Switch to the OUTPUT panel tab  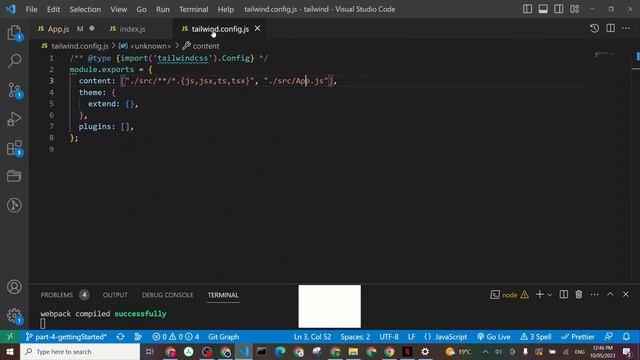(115, 295)
